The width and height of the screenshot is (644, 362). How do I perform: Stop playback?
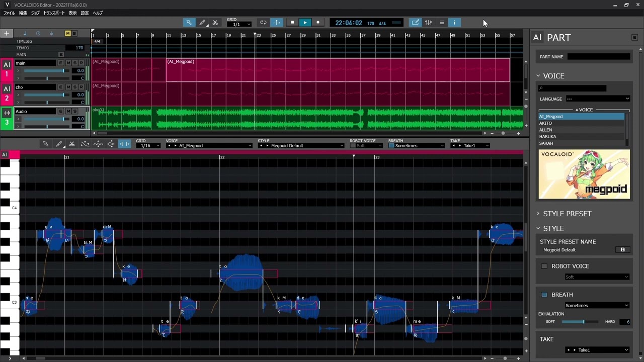[292, 23]
